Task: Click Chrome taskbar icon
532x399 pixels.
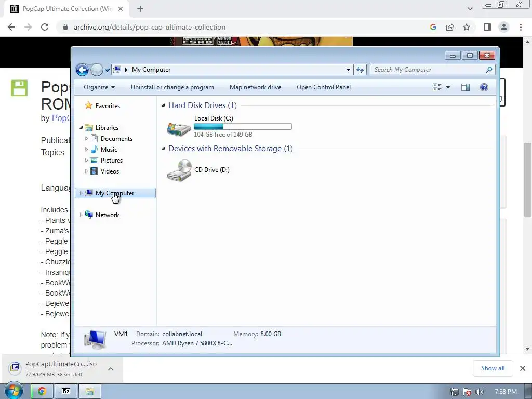Action: pos(42,392)
